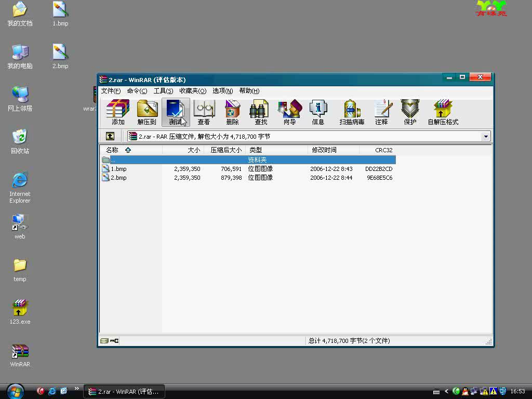
Task: Click CRC32 value 9E68E5C6
Action: 379,178
